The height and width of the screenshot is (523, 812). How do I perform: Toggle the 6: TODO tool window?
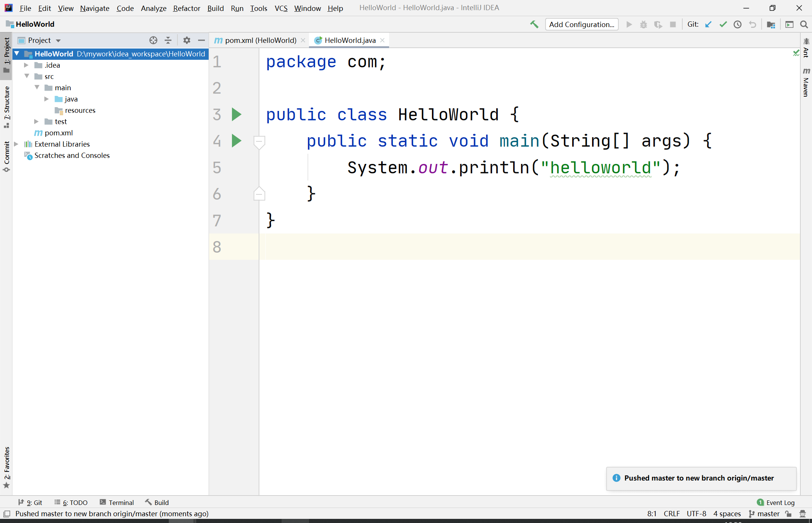(71, 502)
